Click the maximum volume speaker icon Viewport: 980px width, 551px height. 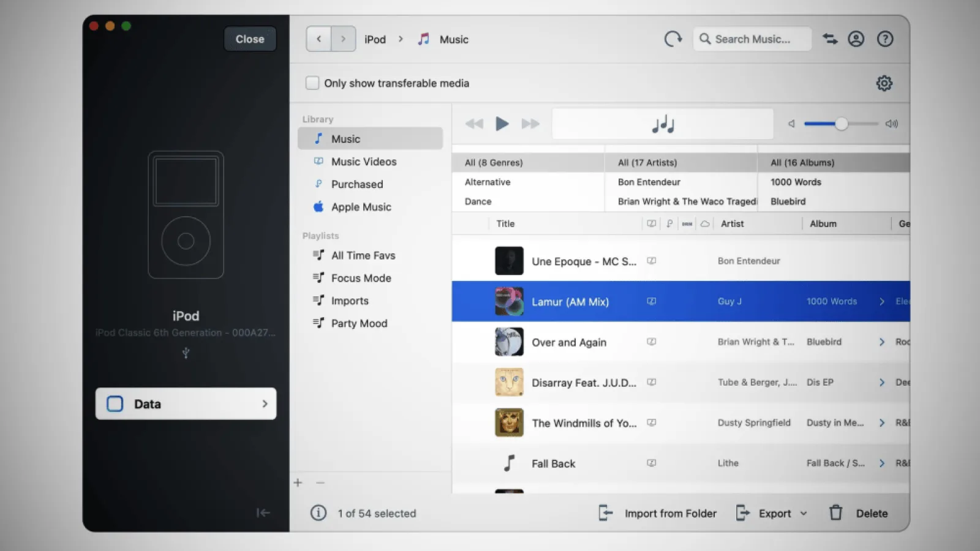coord(892,124)
